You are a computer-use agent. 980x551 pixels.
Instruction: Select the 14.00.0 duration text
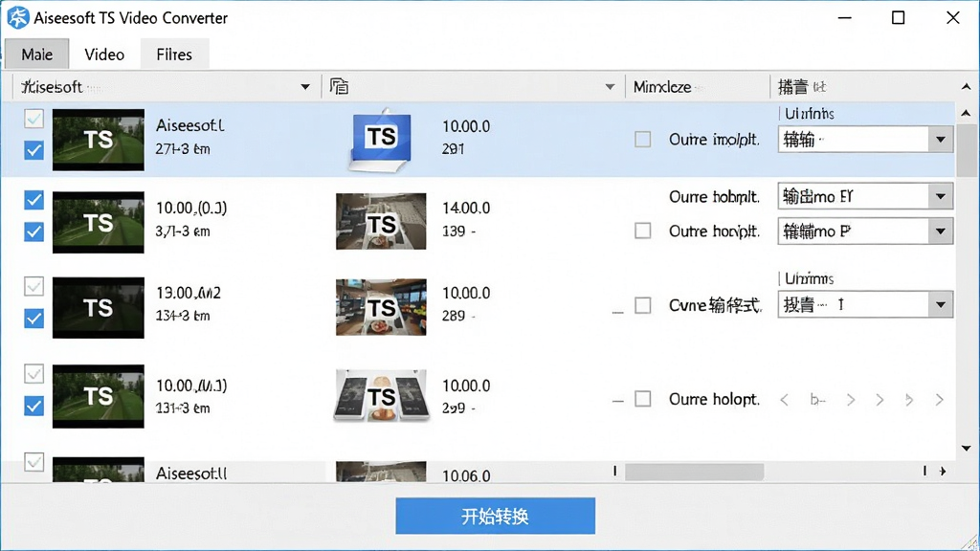pyautogui.click(x=466, y=208)
